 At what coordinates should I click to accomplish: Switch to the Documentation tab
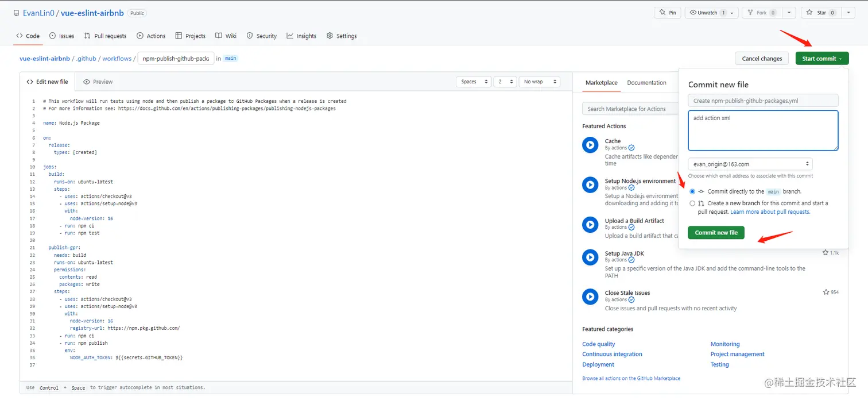[646, 83]
